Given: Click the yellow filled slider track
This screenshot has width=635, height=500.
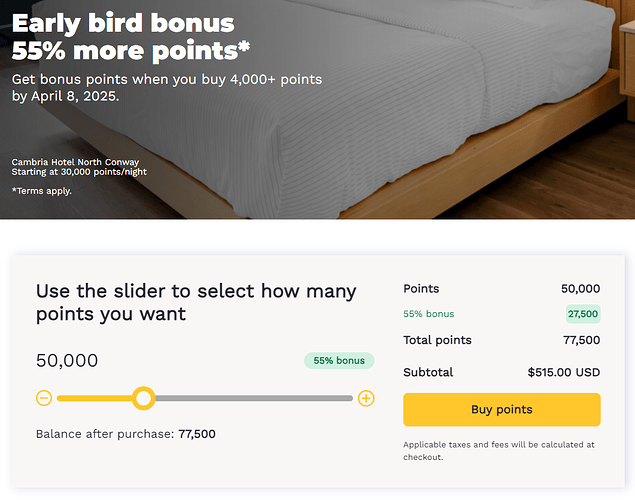Looking at the screenshot, I should pyautogui.click(x=95, y=398).
